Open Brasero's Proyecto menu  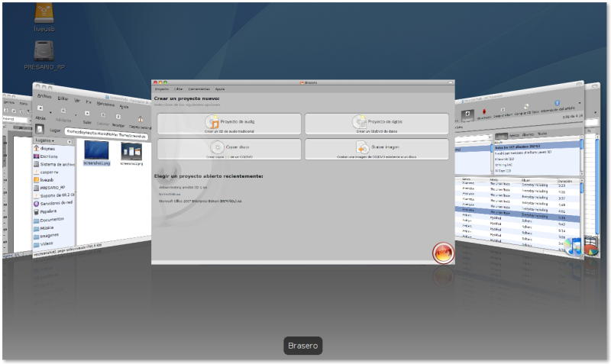pyautogui.click(x=162, y=89)
